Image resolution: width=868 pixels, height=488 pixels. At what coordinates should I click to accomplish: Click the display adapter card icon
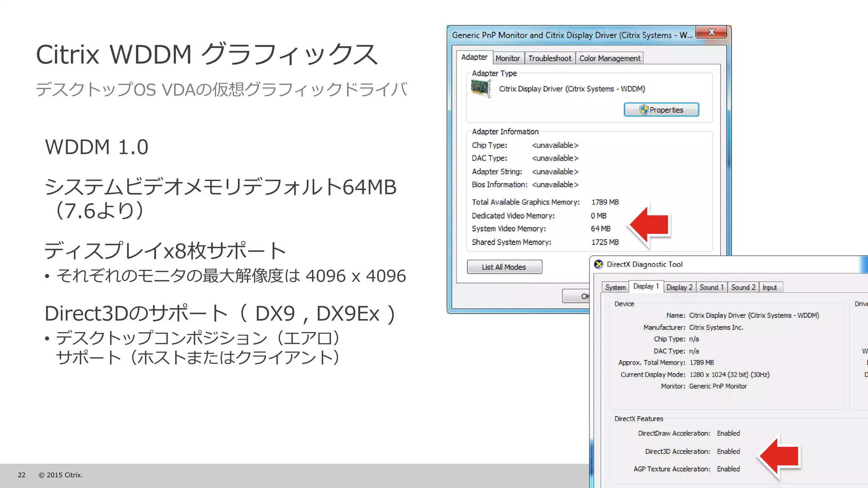(481, 89)
